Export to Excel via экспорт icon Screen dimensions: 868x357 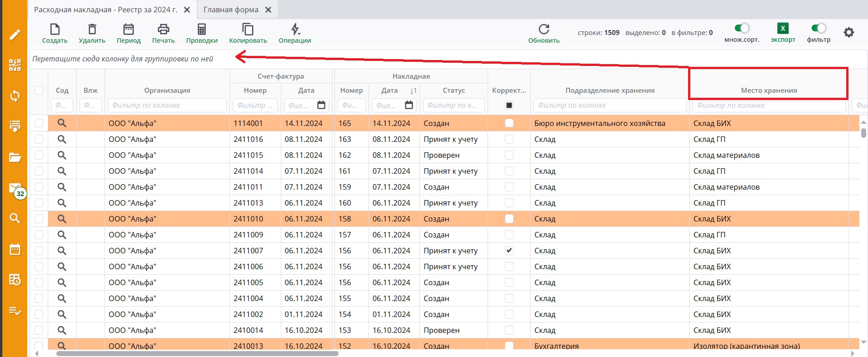[783, 29]
